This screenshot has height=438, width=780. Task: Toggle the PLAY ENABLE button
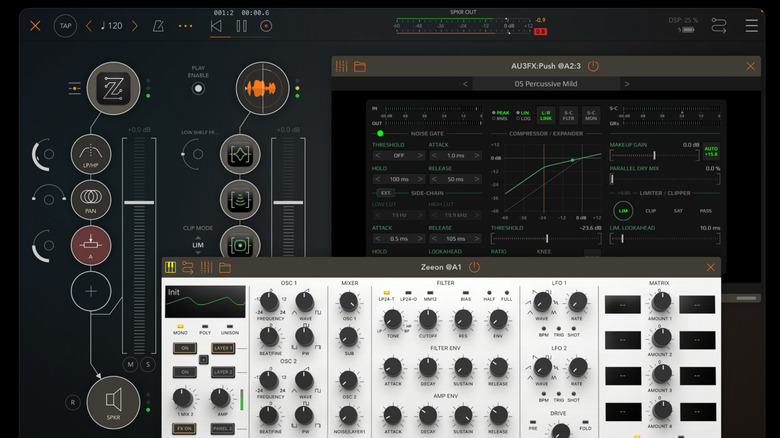[198, 89]
